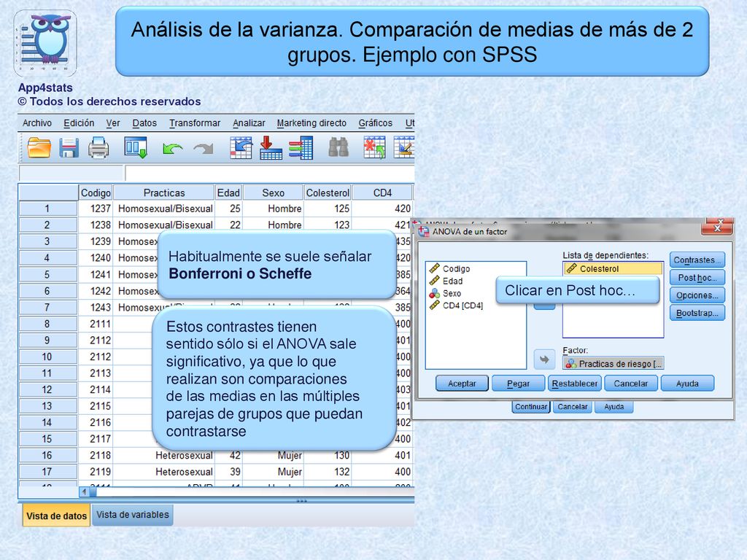
Task: Click the Codigo column header
Action: (96, 192)
